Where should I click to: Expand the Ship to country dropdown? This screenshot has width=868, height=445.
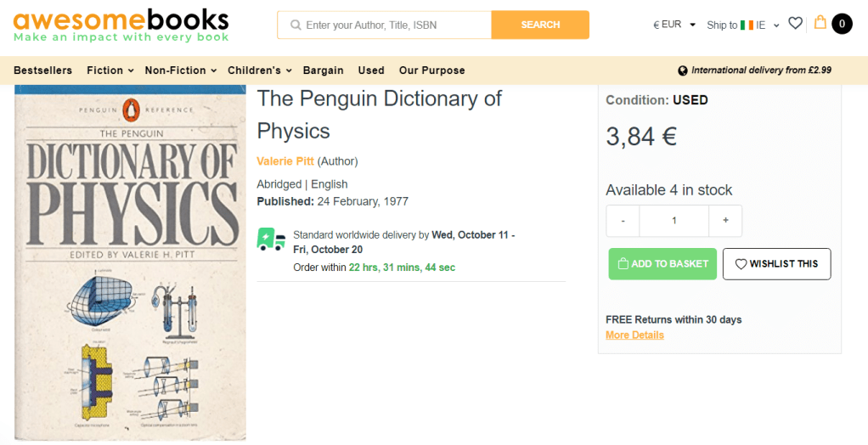tap(743, 25)
